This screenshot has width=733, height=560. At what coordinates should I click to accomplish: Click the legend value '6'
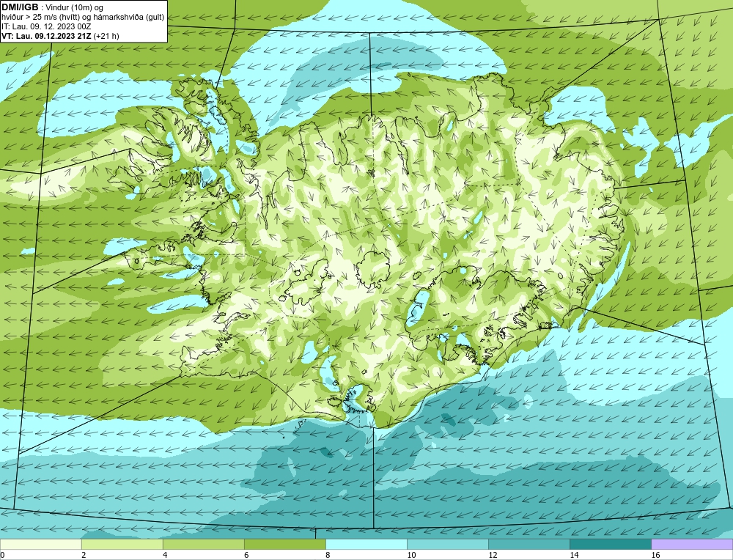pyautogui.click(x=246, y=555)
